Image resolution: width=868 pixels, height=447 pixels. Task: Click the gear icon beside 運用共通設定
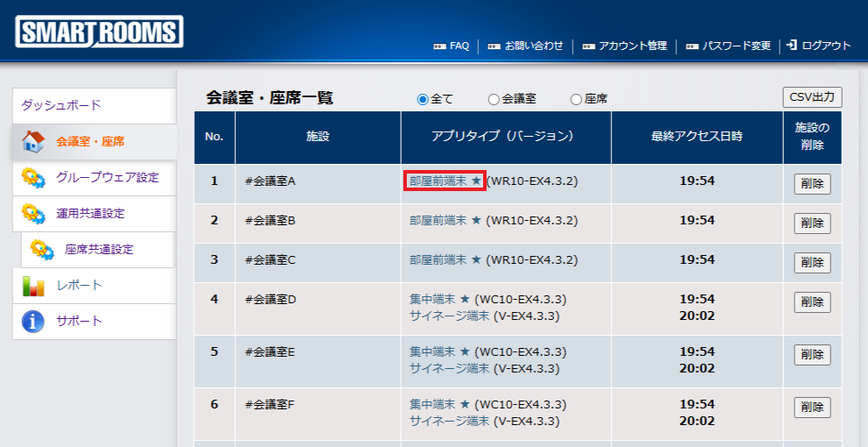(33, 214)
